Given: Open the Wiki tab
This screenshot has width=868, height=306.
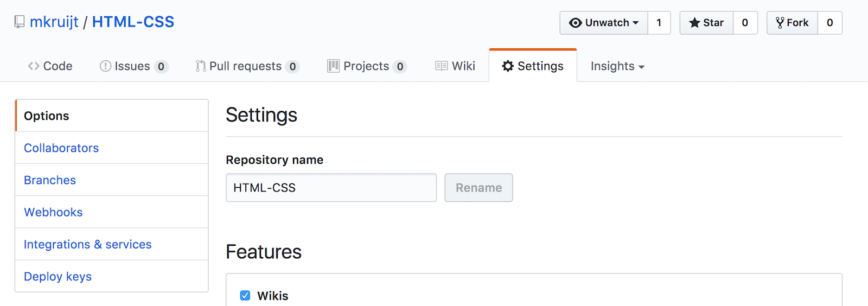Looking at the screenshot, I should coord(455,66).
